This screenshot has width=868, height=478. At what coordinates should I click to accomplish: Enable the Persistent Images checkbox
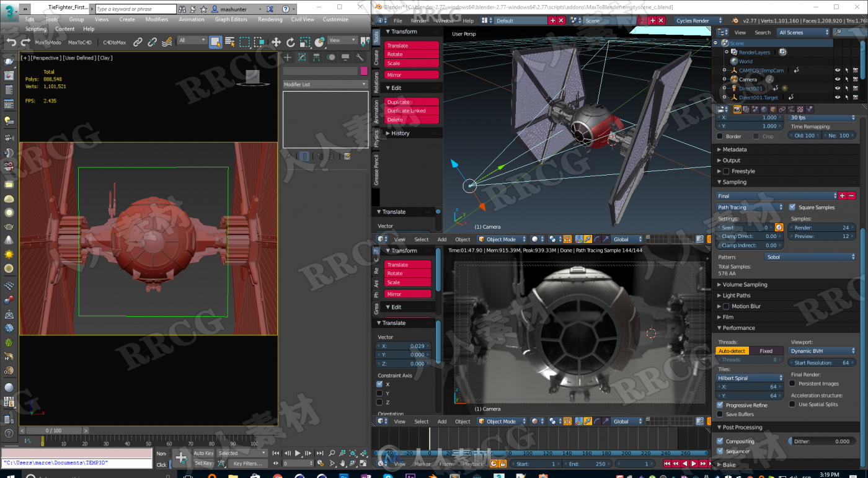[x=792, y=383]
